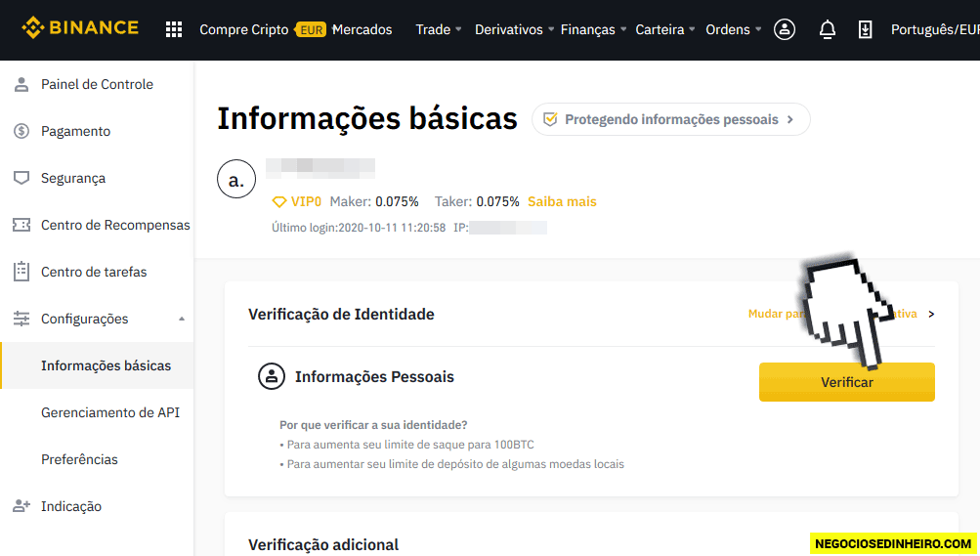Click the VIP0 level label
Viewport: 980px width, 556px height.
point(306,202)
